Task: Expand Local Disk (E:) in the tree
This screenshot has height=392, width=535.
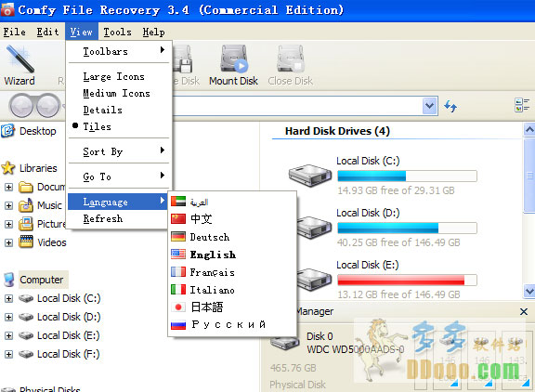Action: tap(9, 335)
